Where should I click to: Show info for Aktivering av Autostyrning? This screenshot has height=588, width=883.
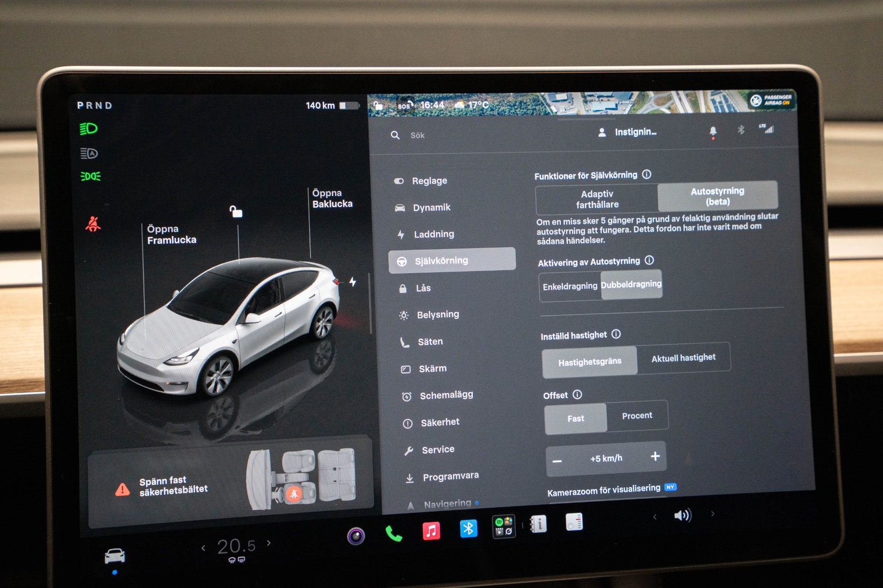(650, 260)
